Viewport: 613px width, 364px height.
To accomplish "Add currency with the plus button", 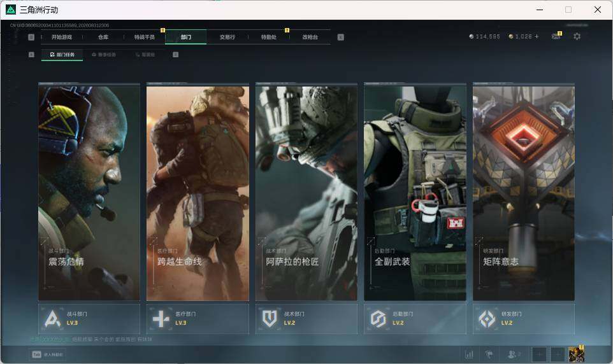I will (x=537, y=36).
